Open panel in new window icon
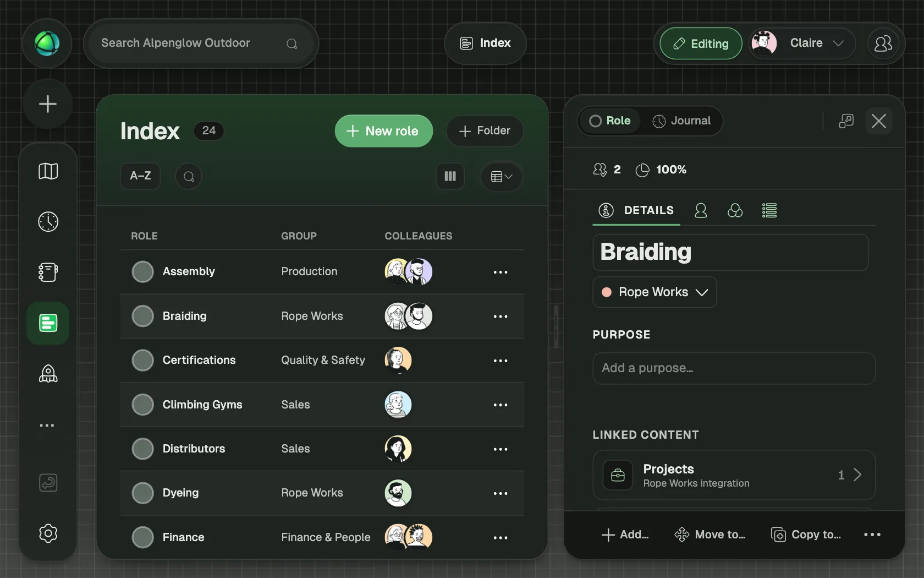 tap(846, 121)
